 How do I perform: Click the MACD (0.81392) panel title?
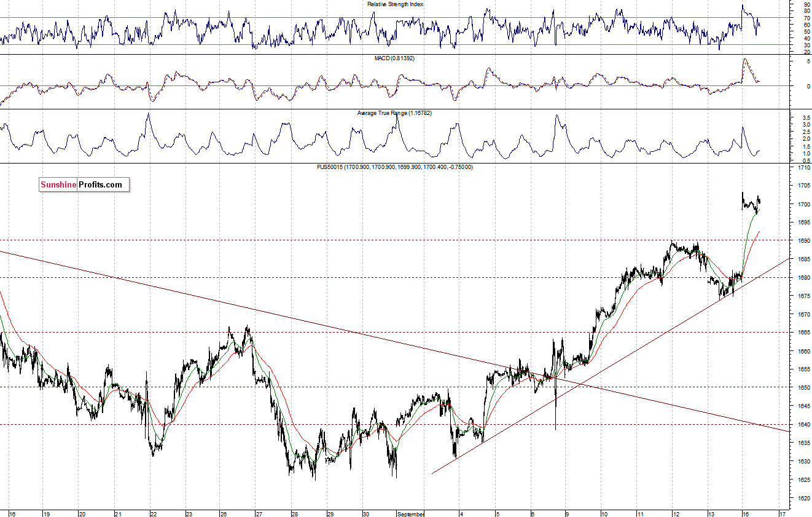[x=396, y=58]
